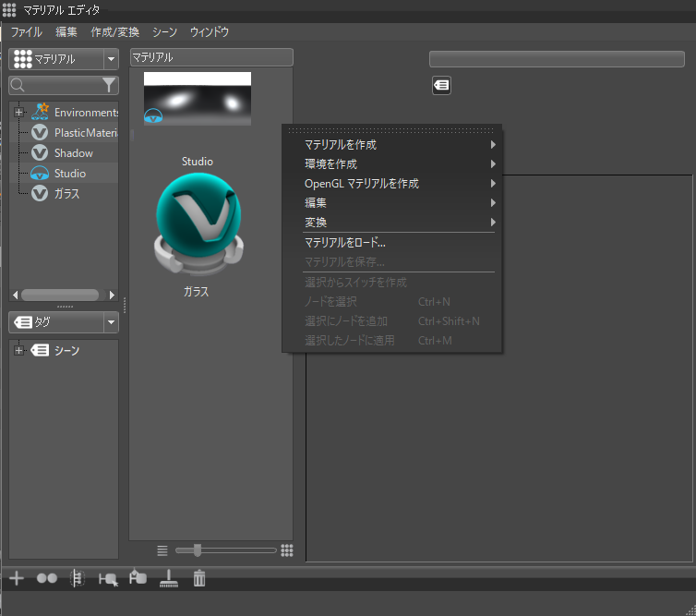Click the tree horizontal scrollbar thumb
Image resolution: width=696 pixels, height=616 pixels.
(60, 295)
